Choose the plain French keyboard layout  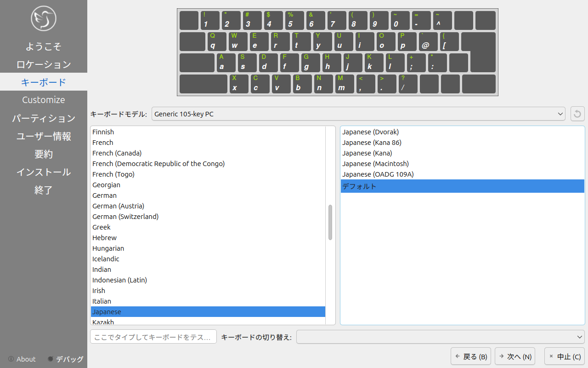tap(208, 143)
